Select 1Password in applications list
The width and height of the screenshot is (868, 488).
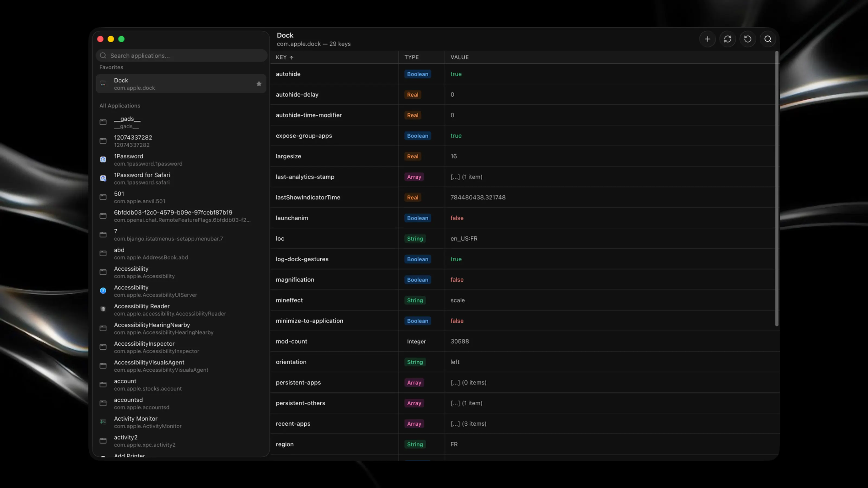[181, 160]
